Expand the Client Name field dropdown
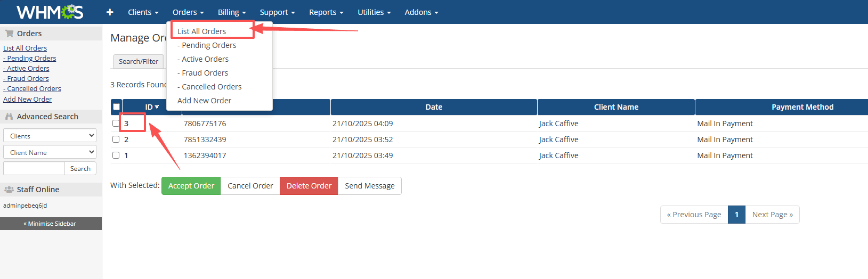The image size is (868, 279). point(50,152)
